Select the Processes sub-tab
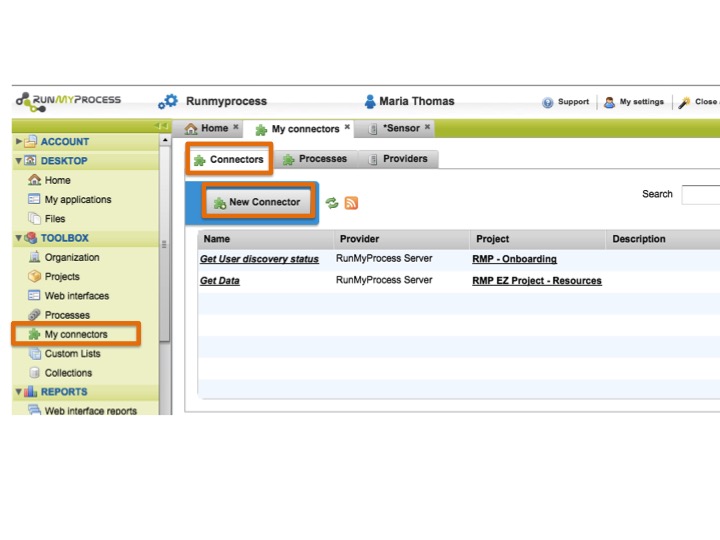 [x=315, y=159]
